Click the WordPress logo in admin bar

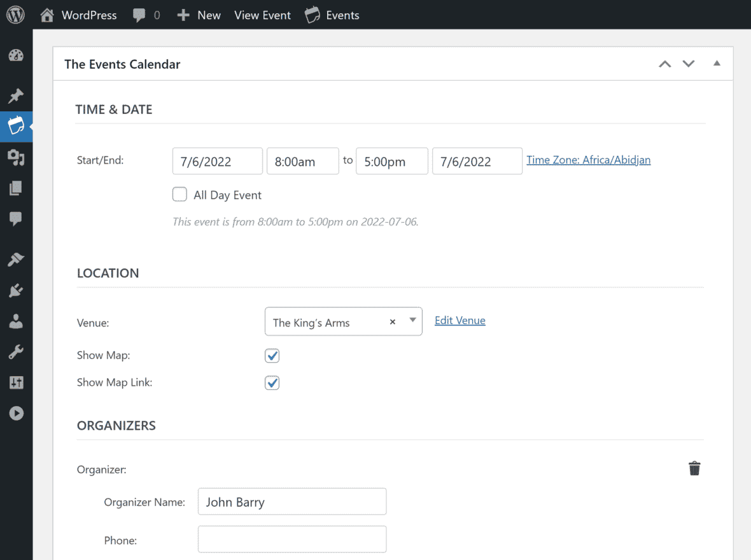click(x=15, y=15)
